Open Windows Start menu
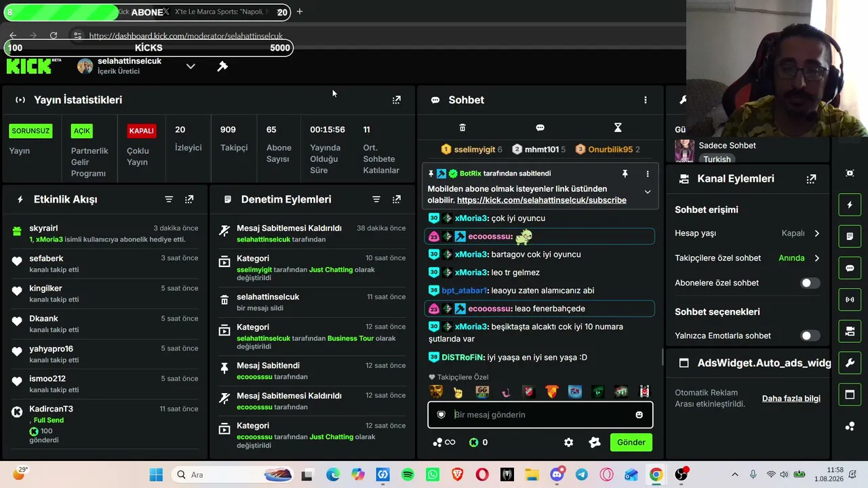 click(x=156, y=475)
